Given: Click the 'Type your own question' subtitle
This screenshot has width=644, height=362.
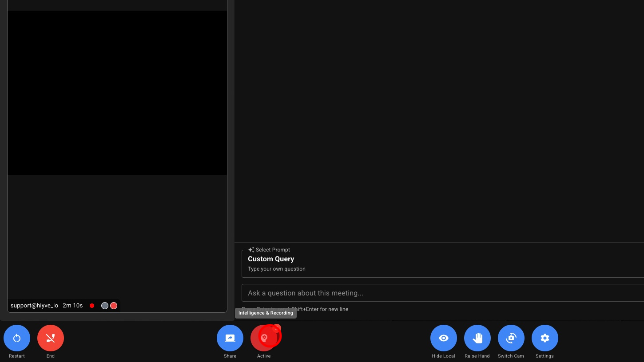Looking at the screenshot, I should tap(277, 269).
